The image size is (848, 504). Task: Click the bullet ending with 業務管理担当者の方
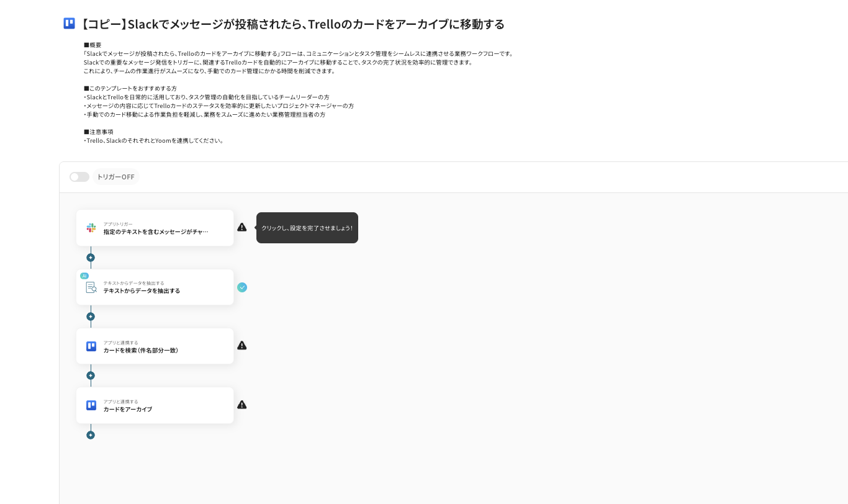coord(205,114)
